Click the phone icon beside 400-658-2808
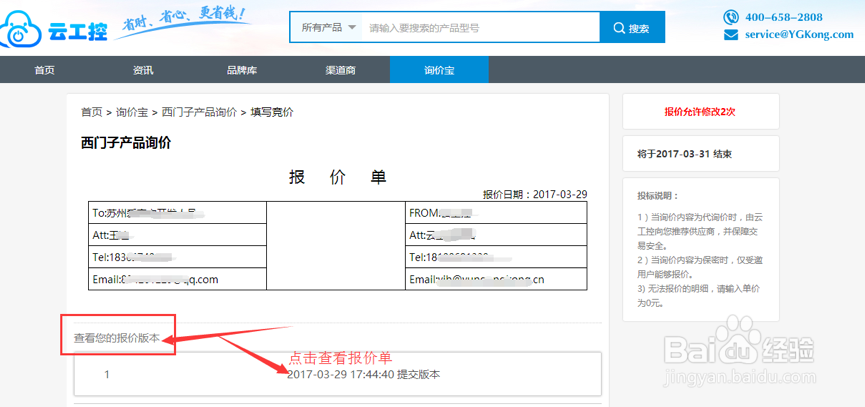Image resolution: width=865 pixels, height=407 pixels. (x=731, y=17)
